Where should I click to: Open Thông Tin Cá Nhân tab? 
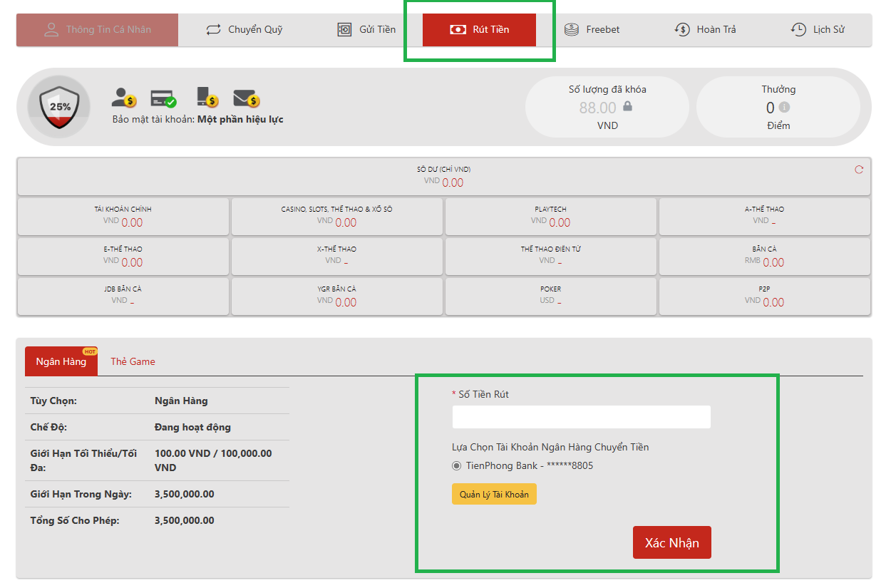coord(98,30)
